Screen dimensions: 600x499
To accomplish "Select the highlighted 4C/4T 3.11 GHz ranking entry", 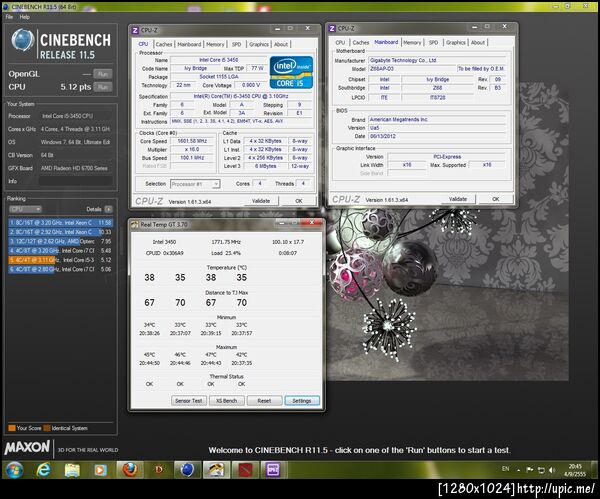I will click(60, 260).
